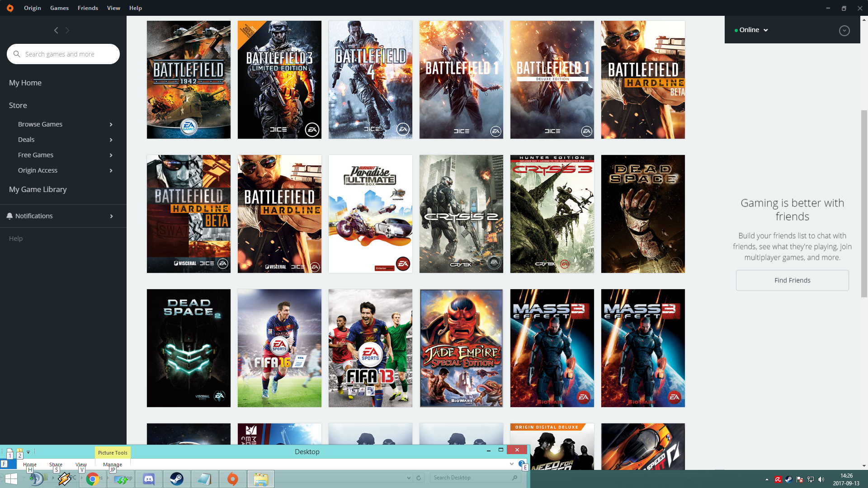
Task: Refresh the Desktop folder address bar
Action: [x=419, y=478]
